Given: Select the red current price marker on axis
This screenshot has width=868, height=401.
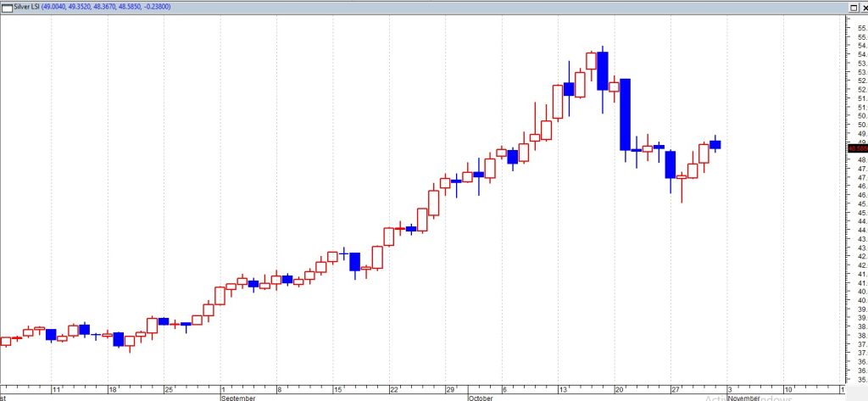Looking at the screenshot, I should [x=857, y=148].
